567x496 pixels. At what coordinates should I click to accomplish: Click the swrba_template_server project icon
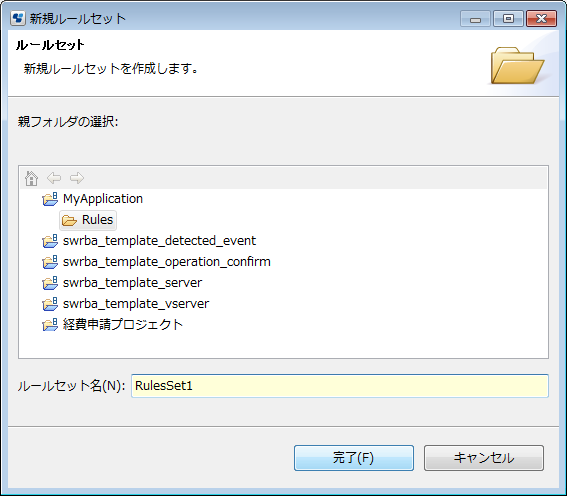pyautogui.click(x=50, y=283)
